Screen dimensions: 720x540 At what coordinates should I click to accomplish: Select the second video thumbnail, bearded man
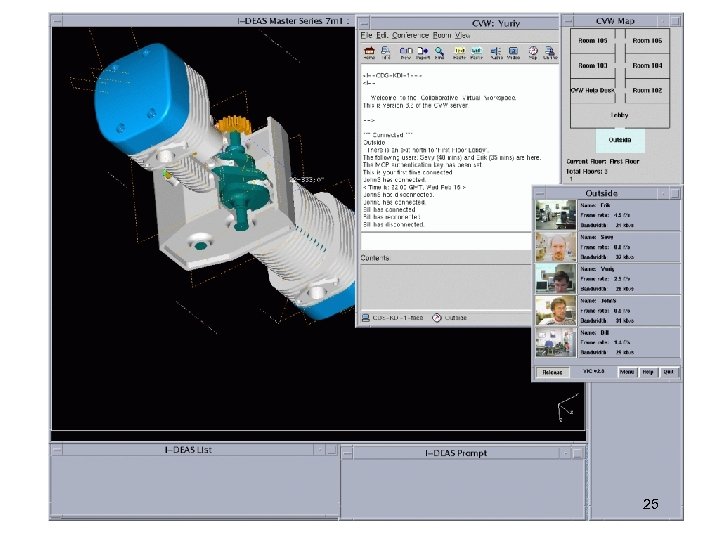click(556, 247)
